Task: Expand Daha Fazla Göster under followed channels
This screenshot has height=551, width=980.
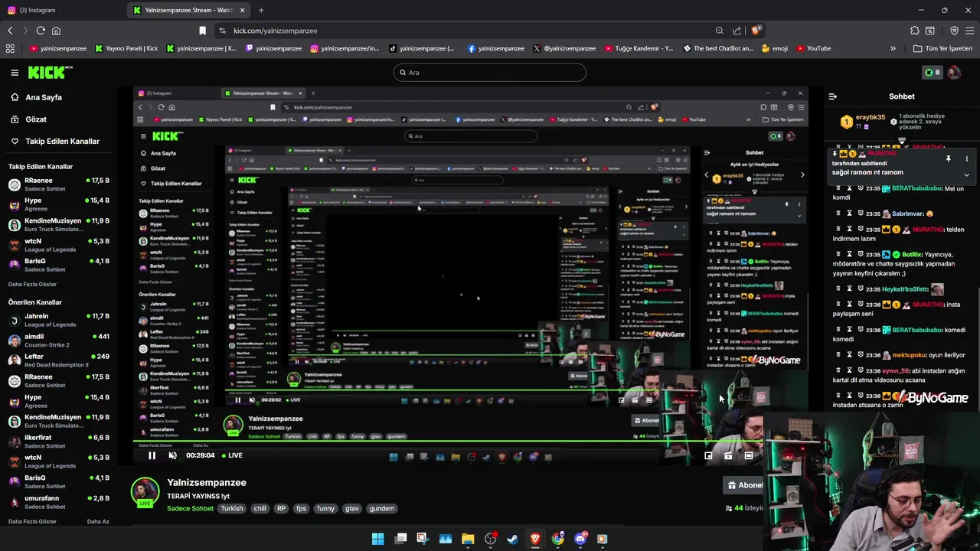Action: tap(32, 284)
